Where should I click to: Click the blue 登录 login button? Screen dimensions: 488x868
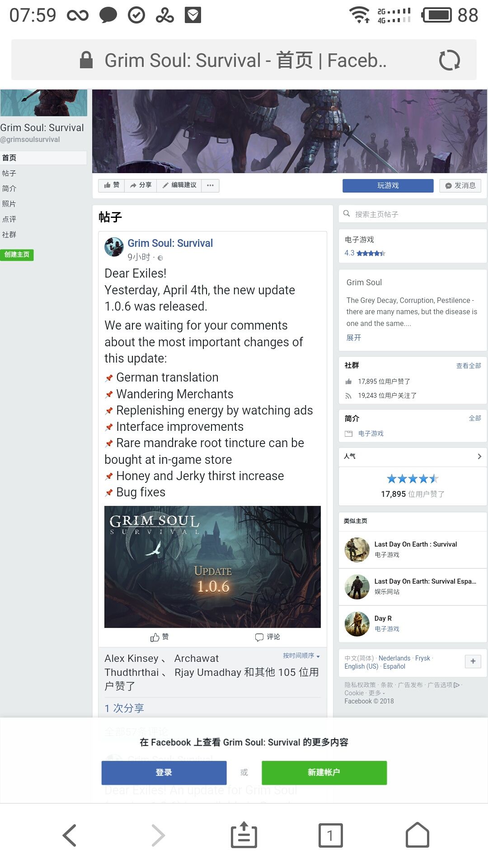[164, 773]
